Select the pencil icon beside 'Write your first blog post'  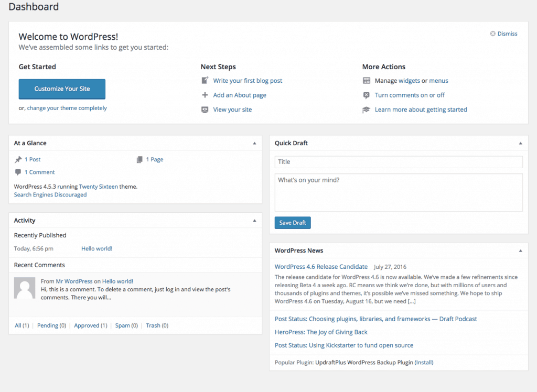pyautogui.click(x=205, y=80)
